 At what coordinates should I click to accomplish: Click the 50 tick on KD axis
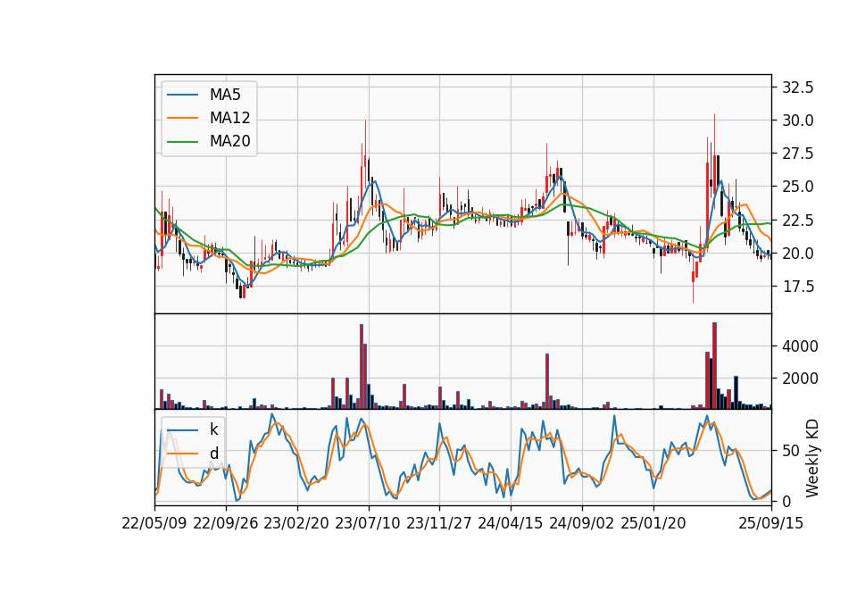coord(791,451)
